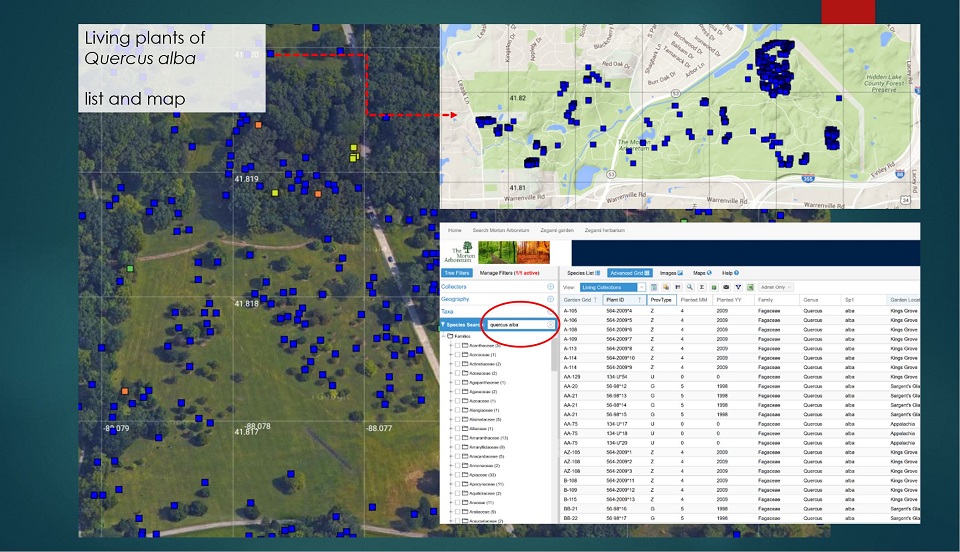Tick the Acanthaceae family checkbox
Image resolution: width=960 pixels, height=552 pixels.
coord(457,346)
